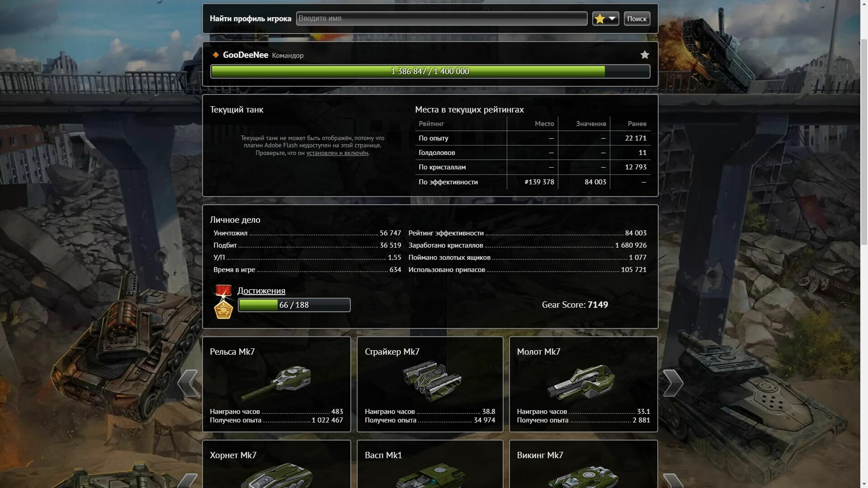This screenshot has width=868, height=488.
Task: Click the Рейтинг column header
Action: tap(431, 124)
